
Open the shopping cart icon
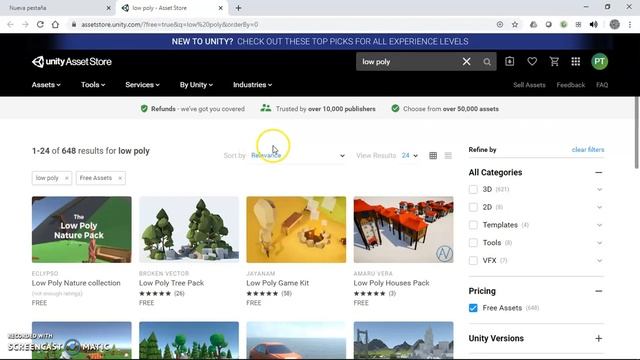coord(554,61)
